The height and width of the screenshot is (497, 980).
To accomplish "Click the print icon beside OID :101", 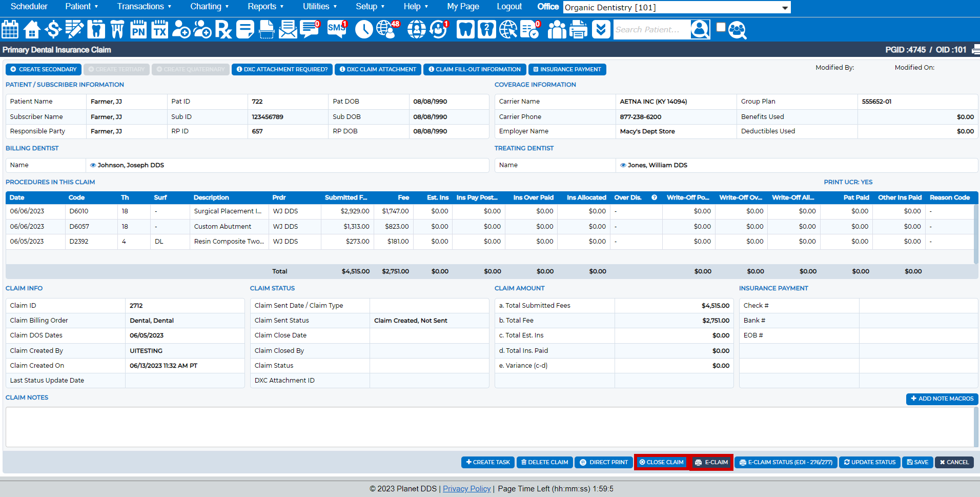I will point(976,50).
